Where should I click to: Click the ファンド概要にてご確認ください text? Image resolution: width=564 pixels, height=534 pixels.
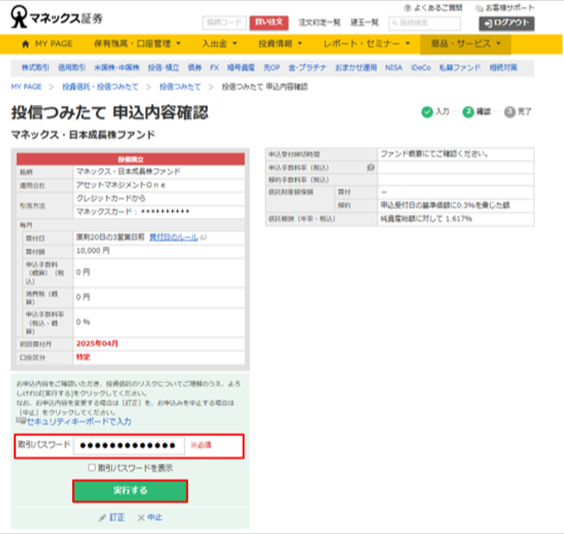435,154
